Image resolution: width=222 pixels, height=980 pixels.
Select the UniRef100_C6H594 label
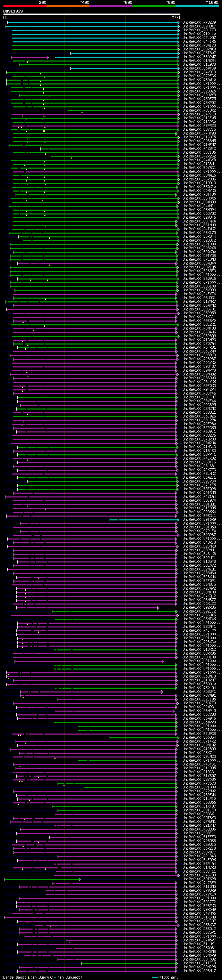[199, 210]
